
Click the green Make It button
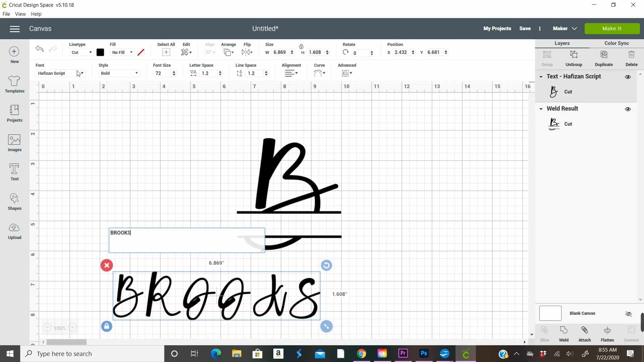612,28
